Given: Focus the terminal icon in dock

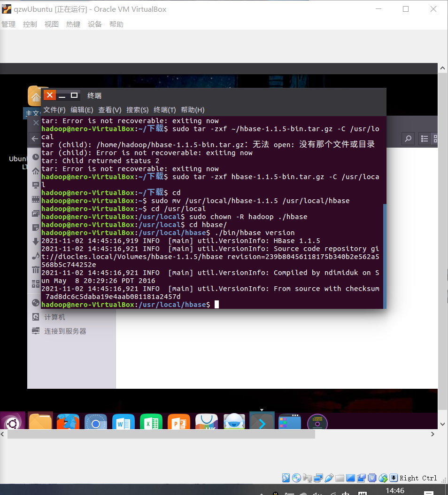Looking at the screenshot, I should coord(262,421).
